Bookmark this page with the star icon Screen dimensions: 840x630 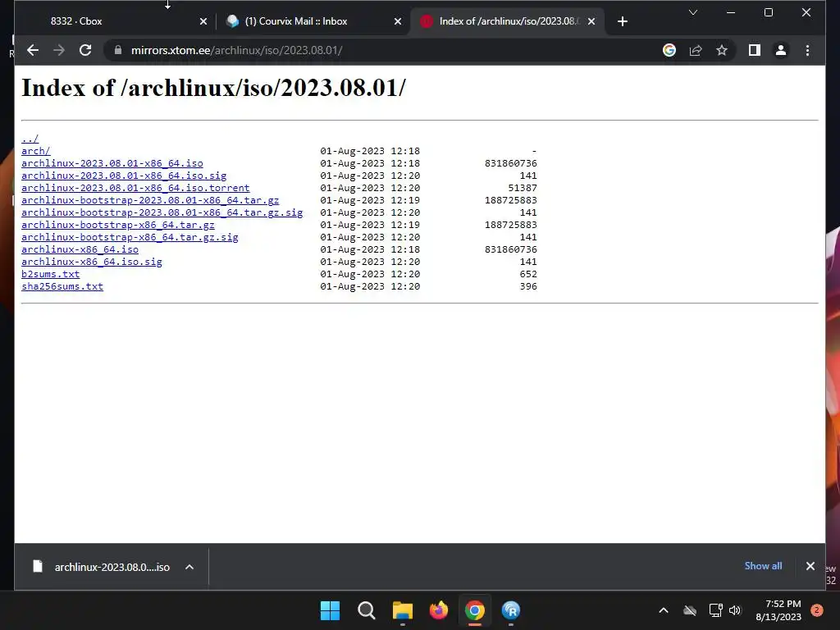click(722, 50)
